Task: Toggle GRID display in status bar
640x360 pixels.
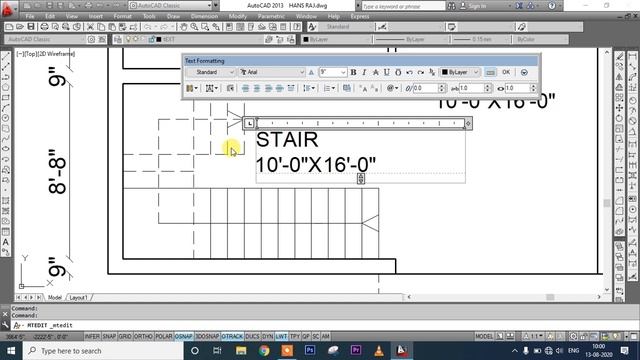Action: 124,336
